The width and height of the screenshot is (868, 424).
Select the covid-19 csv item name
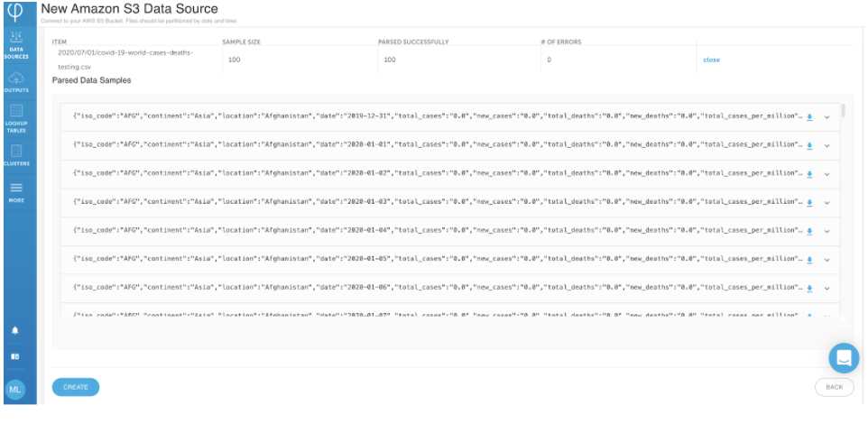click(125, 60)
